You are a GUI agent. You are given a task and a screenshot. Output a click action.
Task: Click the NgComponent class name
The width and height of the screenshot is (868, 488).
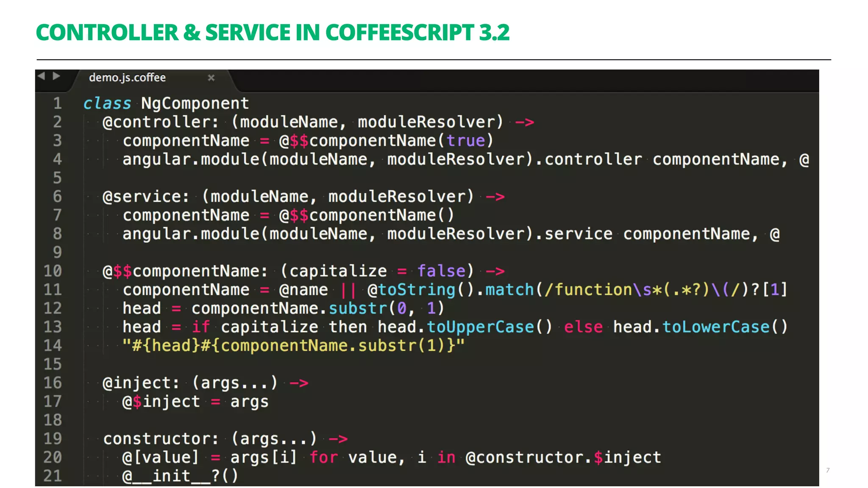pyautogui.click(x=195, y=103)
